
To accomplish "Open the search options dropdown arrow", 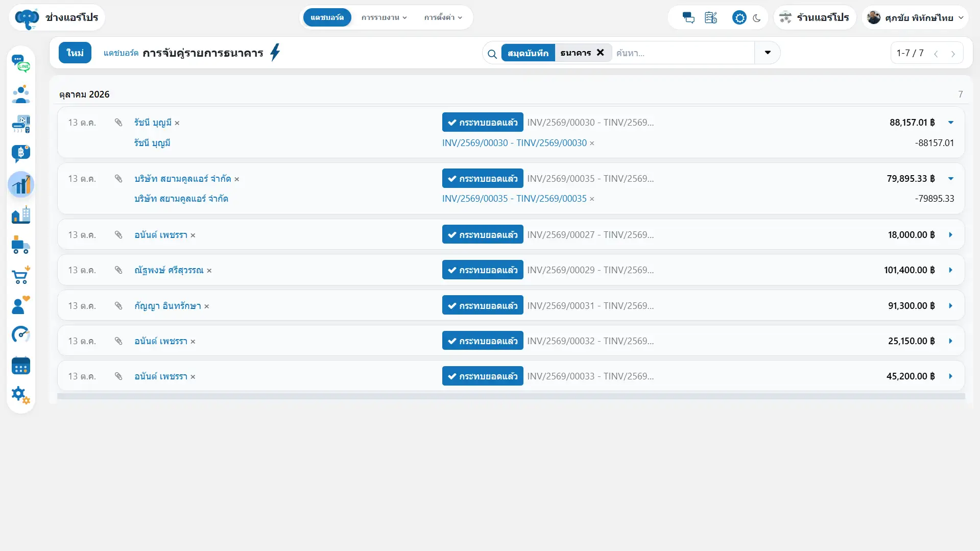I will tap(768, 53).
